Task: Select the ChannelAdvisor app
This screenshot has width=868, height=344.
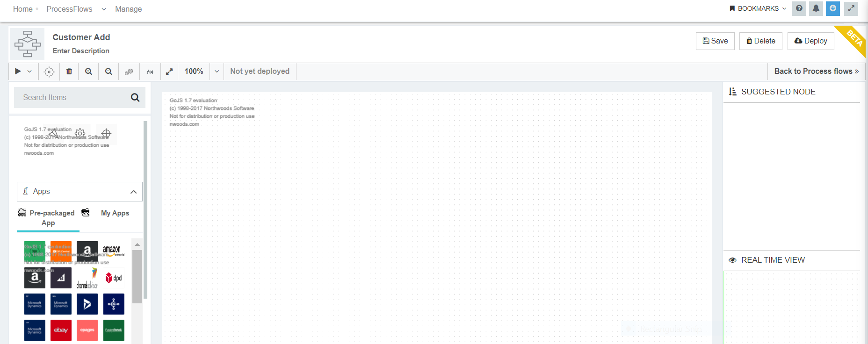Action: [x=87, y=278]
